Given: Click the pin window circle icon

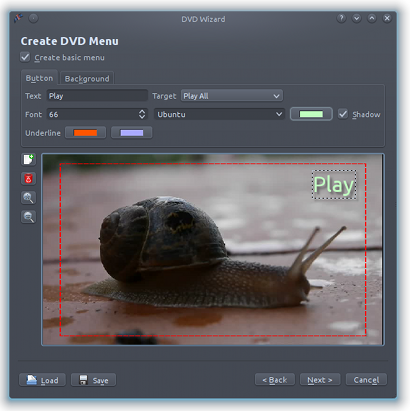Looking at the screenshot, I should 33,18.
